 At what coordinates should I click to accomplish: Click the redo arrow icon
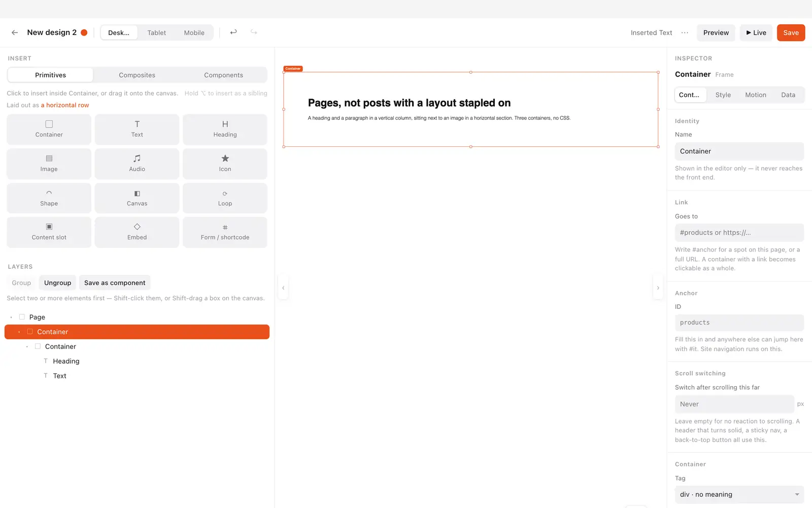pos(254,32)
